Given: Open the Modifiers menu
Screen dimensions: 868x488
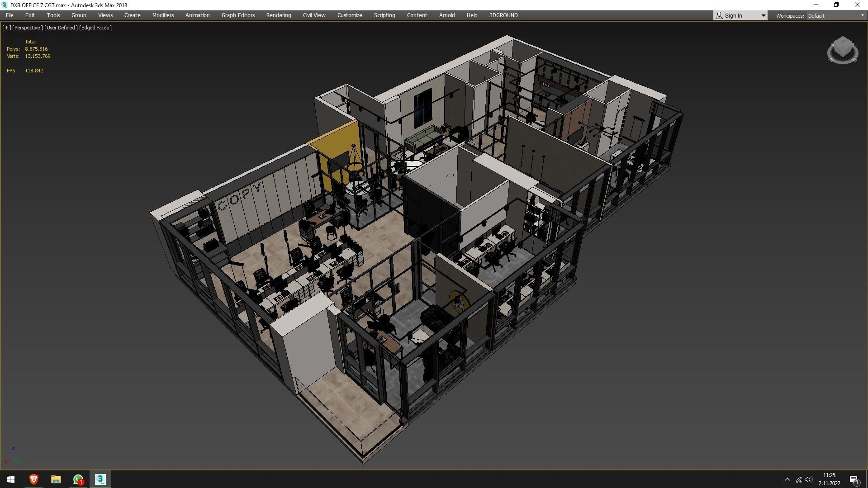Looking at the screenshot, I should point(163,15).
